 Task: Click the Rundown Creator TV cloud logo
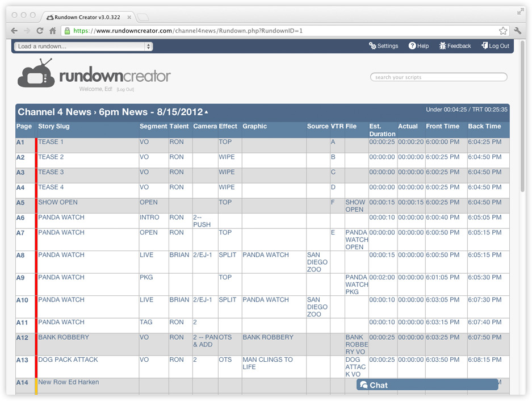tap(36, 73)
